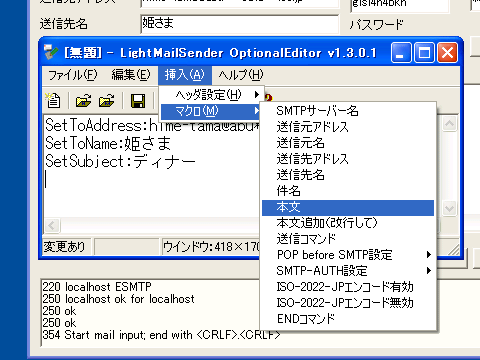Screen dimensions: 480x360
Task: Choose ISO-2022-JPエンコード無効 item
Action: [348, 303]
